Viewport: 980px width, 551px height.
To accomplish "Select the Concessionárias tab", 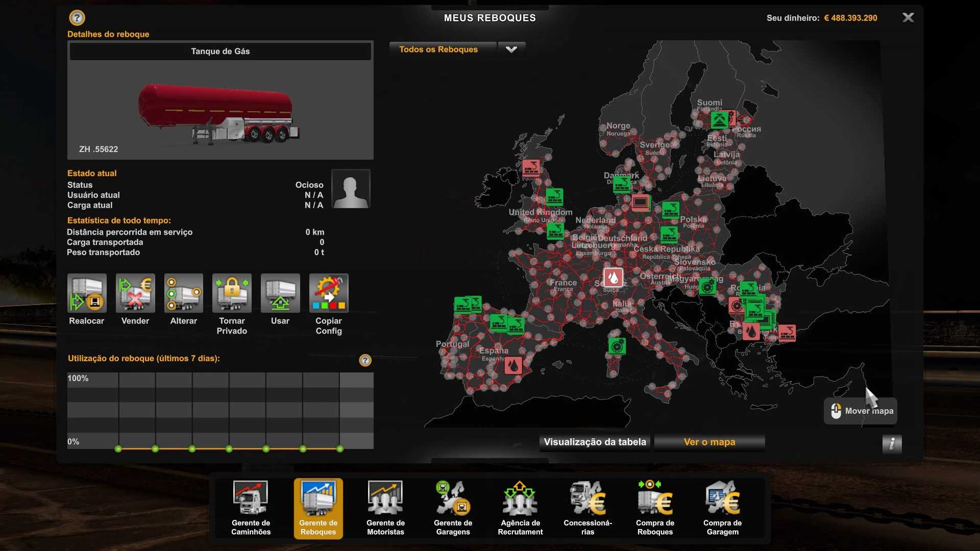I will [587, 508].
